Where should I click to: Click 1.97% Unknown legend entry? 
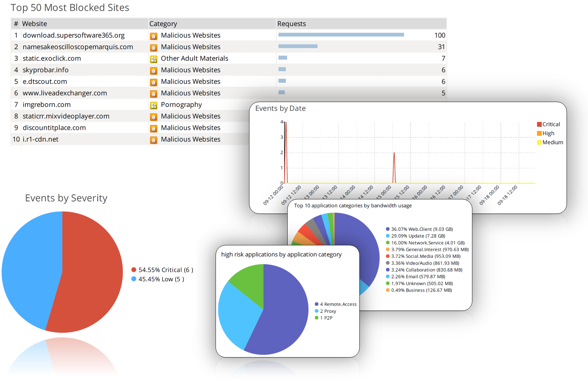[x=419, y=283]
